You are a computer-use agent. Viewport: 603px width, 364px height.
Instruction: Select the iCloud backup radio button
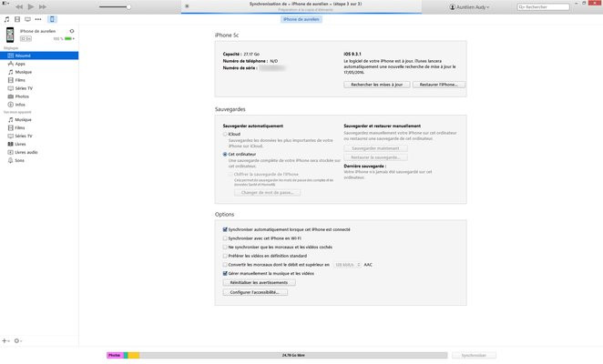225,134
